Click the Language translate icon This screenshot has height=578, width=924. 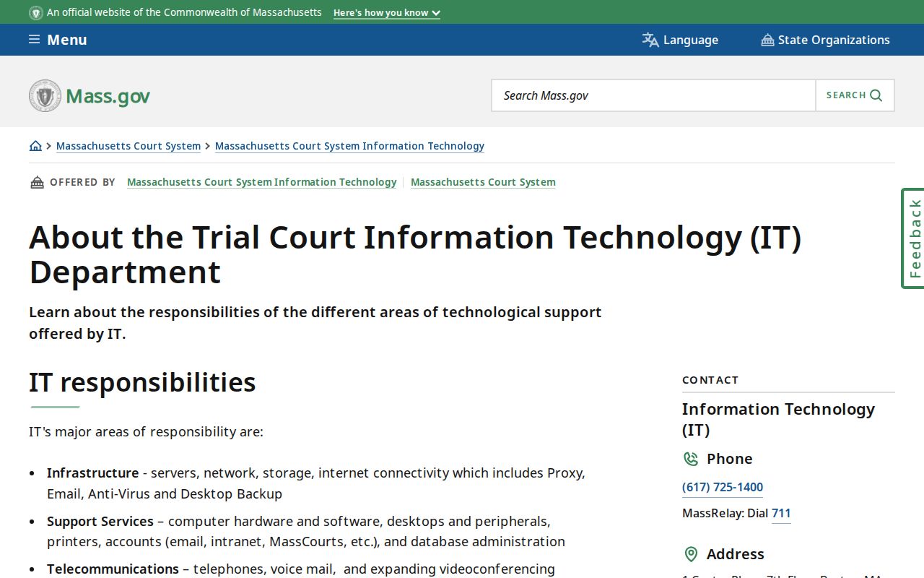click(x=650, y=40)
